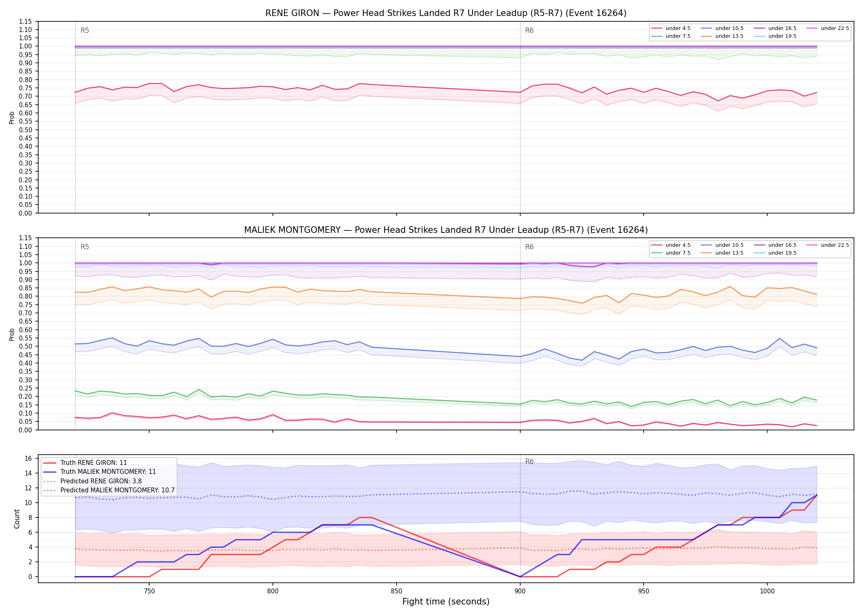This screenshot has height=616, width=863.
Task: Select 'under 22.5' in RENE GIRON legend
Action: [828, 28]
